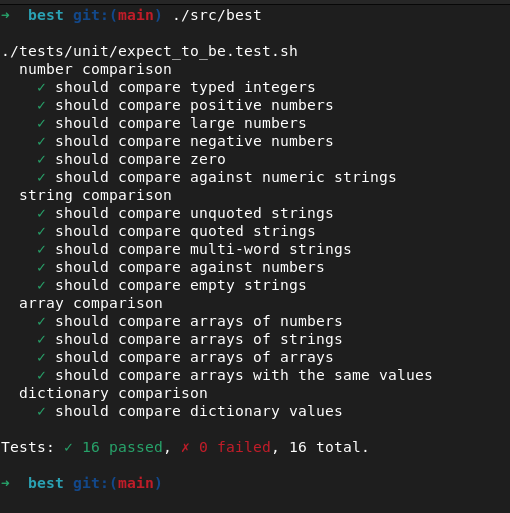Image resolution: width=510 pixels, height=513 pixels.
Task: Click the 'Tests:' summary label
Action: point(27,447)
